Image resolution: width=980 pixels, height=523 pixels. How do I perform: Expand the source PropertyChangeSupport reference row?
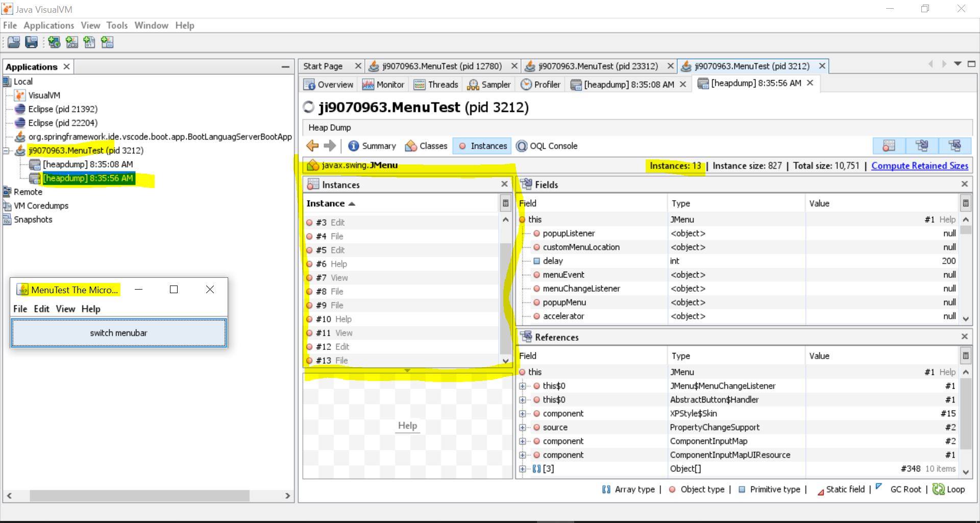(522, 427)
